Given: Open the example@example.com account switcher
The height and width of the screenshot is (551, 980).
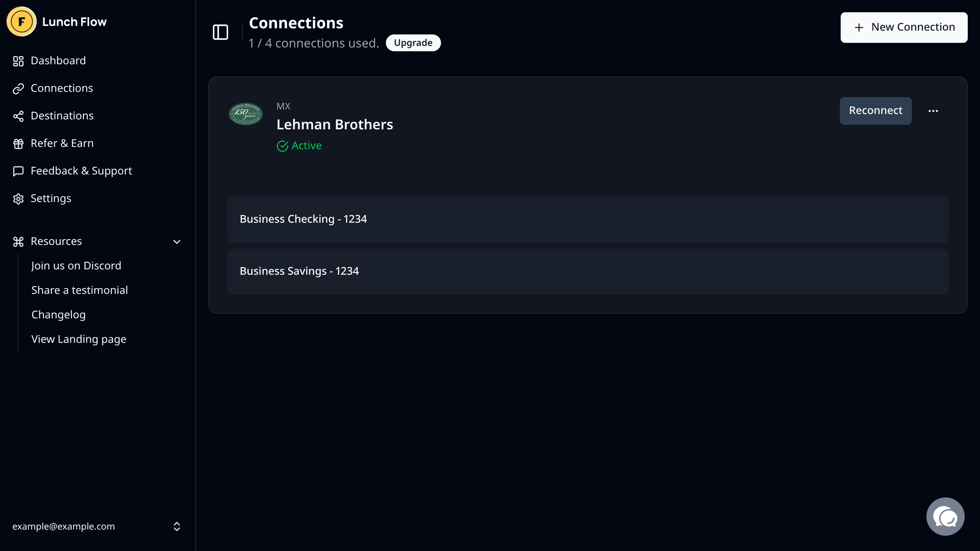Looking at the screenshot, I should 96,527.
